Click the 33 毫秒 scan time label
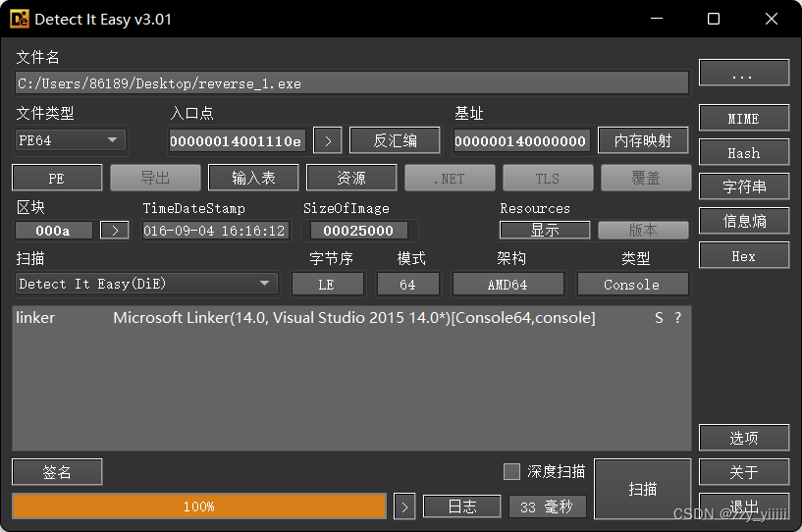The width and height of the screenshot is (802, 532). coord(547,506)
